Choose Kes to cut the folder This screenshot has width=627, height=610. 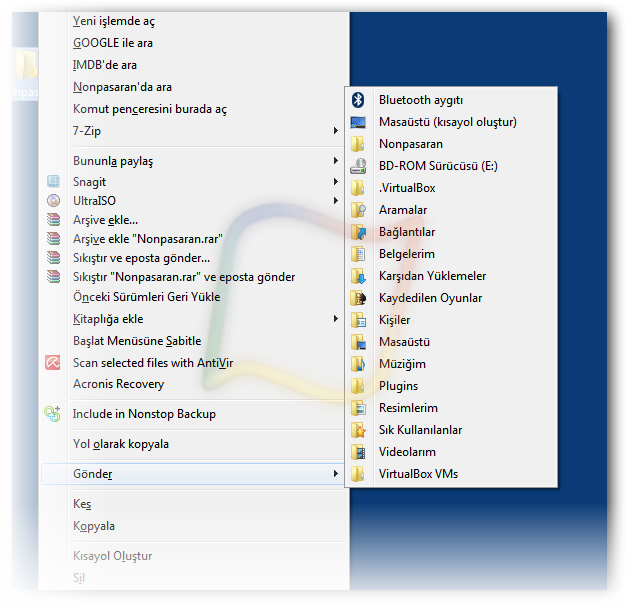[x=82, y=504]
